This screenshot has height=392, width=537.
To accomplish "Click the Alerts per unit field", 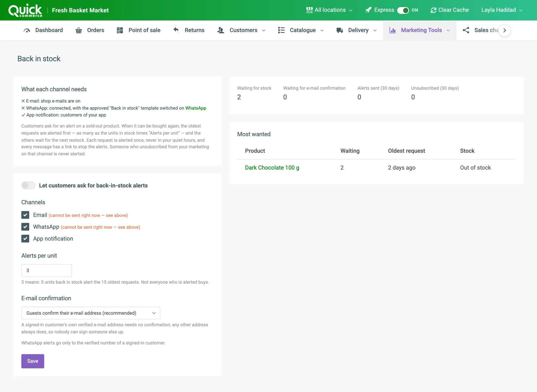I will (47, 271).
